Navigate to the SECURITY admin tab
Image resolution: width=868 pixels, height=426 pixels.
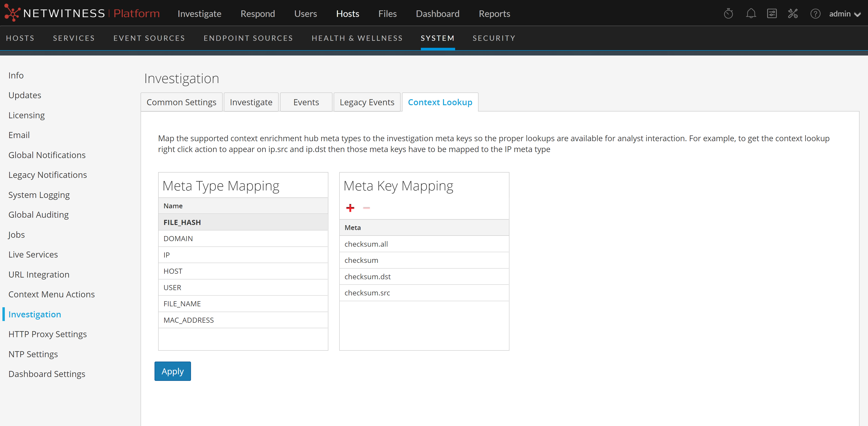point(494,38)
